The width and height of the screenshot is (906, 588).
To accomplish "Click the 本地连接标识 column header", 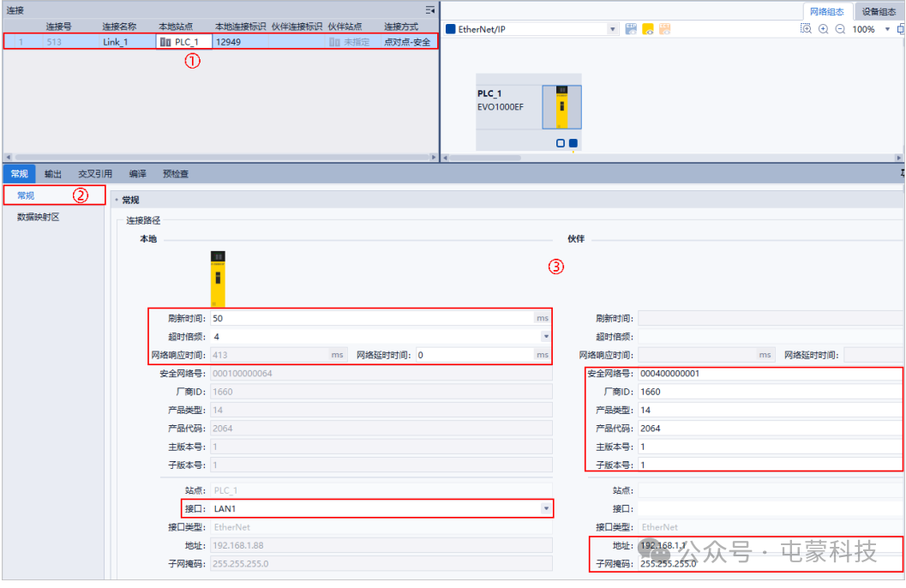I will coord(240,27).
